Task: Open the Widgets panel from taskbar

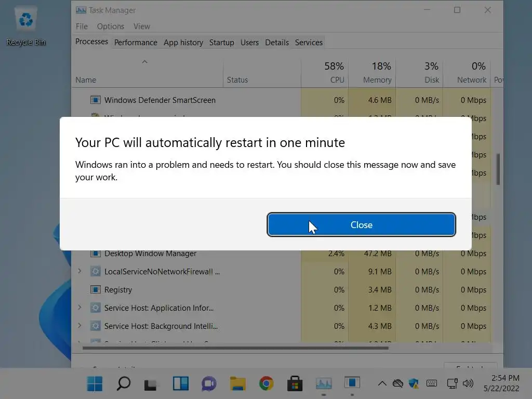Action: 180,384
